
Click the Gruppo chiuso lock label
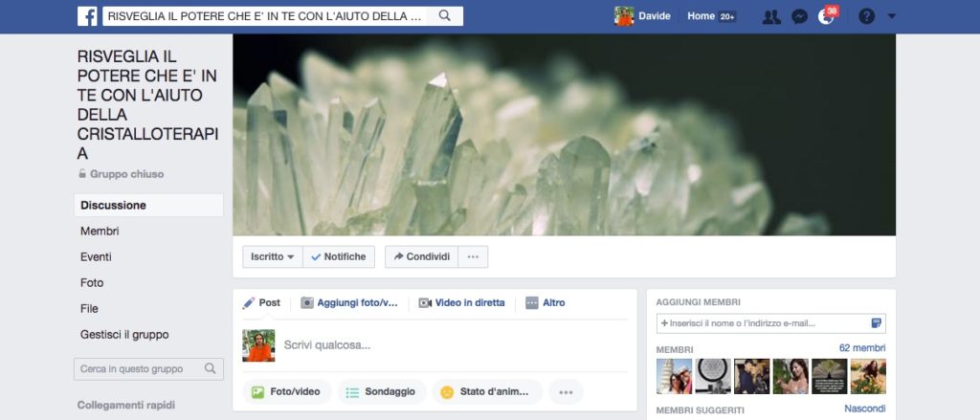[x=122, y=174]
